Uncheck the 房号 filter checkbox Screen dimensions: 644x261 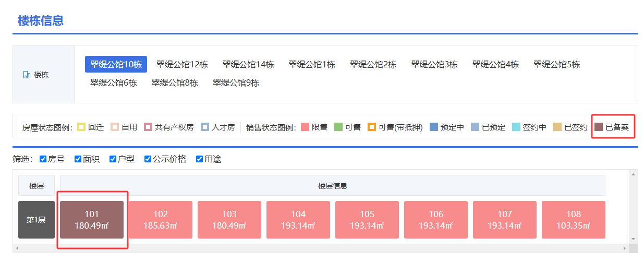click(43, 159)
